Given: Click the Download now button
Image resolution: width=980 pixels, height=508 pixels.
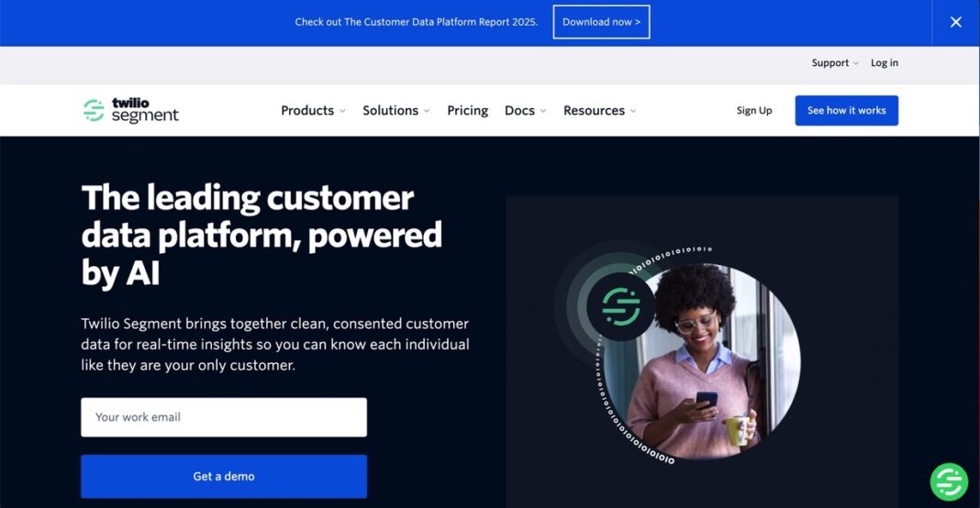Looking at the screenshot, I should (601, 22).
